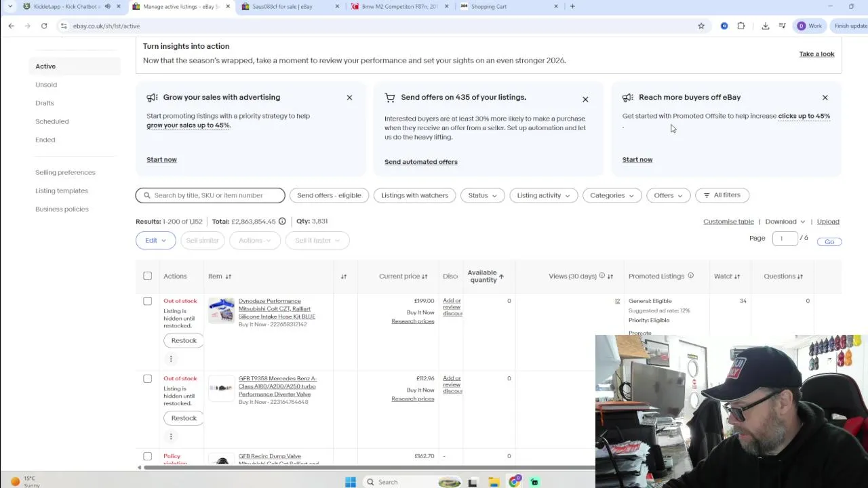
Task: Open the Edit dropdown button
Action: pos(155,240)
